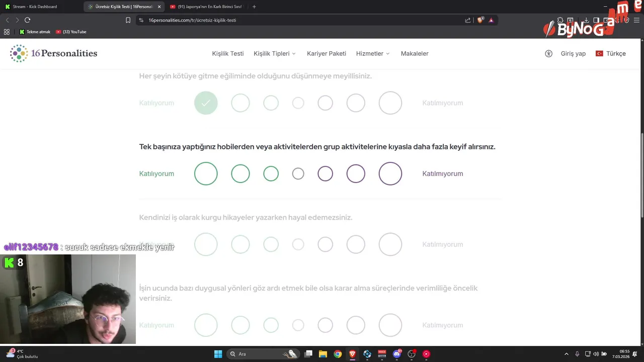The image size is (644, 362).
Task: Select strongest agree for solo hobbies question
Action: pyautogui.click(x=206, y=173)
